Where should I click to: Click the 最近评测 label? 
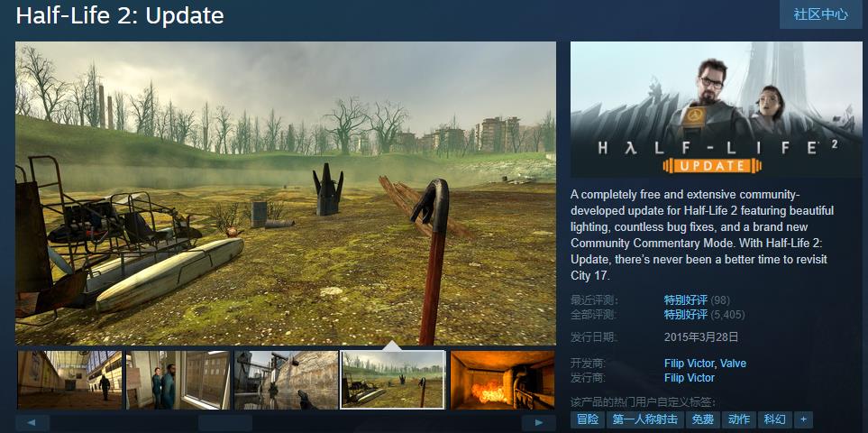tap(594, 300)
